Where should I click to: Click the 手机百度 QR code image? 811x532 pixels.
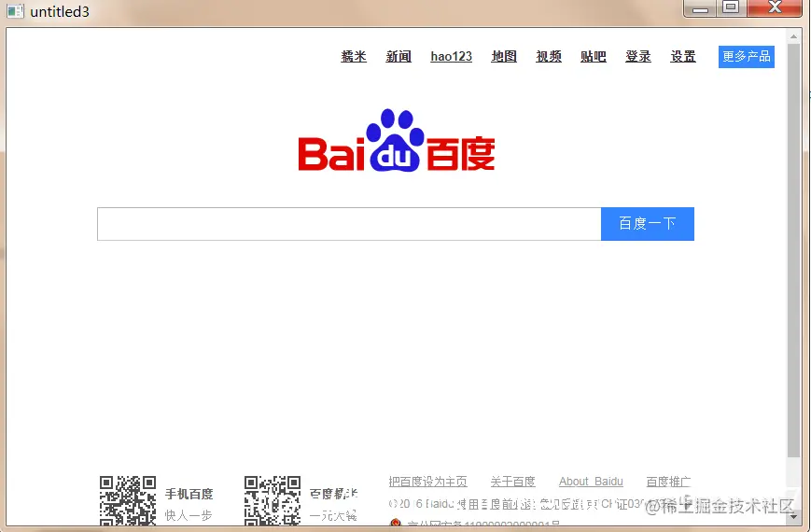[x=128, y=501]
